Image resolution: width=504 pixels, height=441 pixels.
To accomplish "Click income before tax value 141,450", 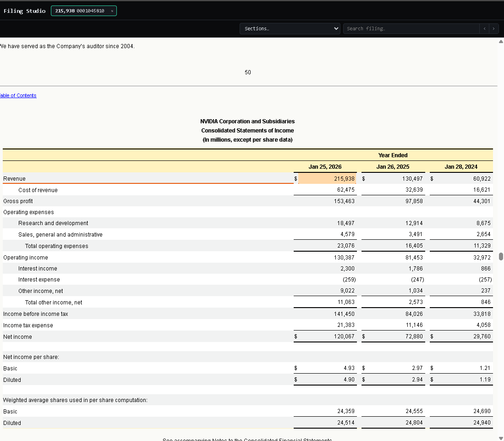I will 344,314.
